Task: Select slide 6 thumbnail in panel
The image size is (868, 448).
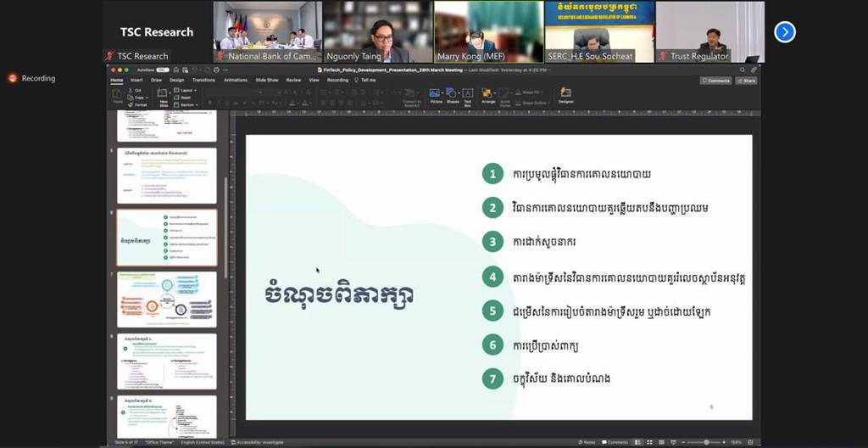Action: pyautogui.click(x=167, y=238)
